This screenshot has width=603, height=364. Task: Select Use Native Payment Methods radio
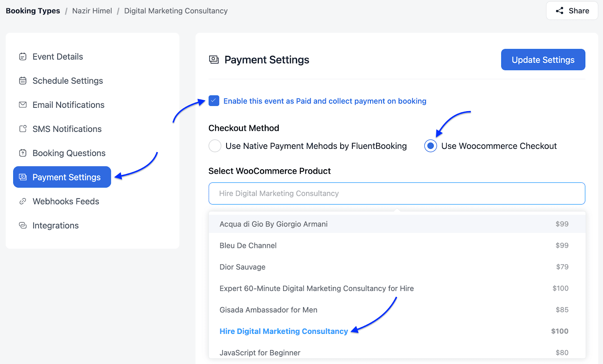(x=215, y=146)
